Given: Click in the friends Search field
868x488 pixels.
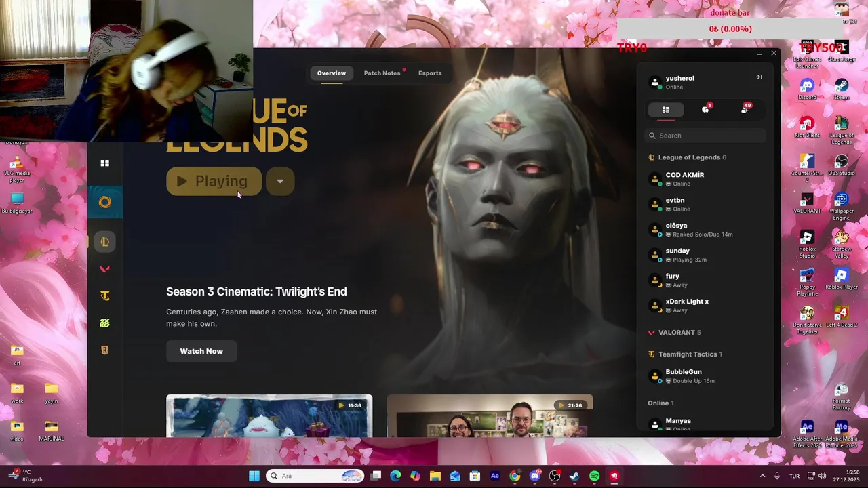Looking at the screenshot, I should (x=705, y=136).
